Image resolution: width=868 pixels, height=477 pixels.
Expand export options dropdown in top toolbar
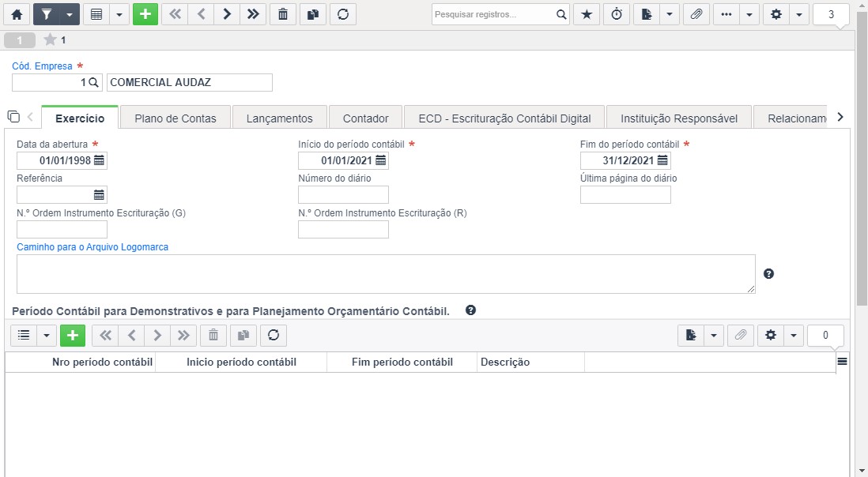670,14
